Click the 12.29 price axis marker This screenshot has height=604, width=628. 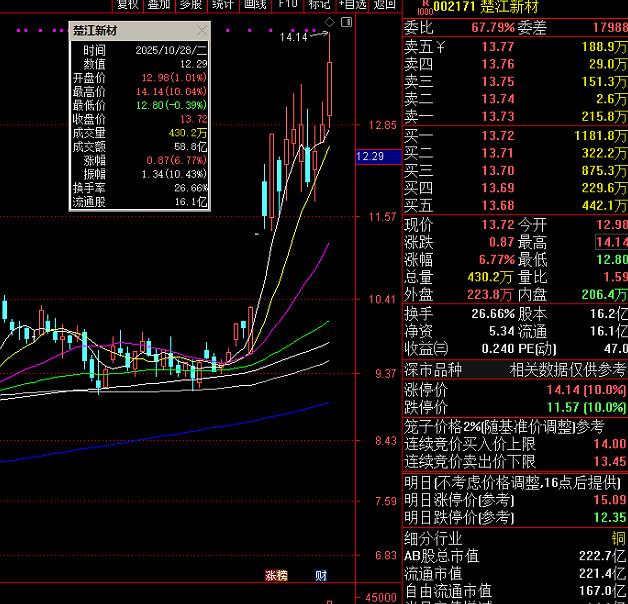point(370,156)
